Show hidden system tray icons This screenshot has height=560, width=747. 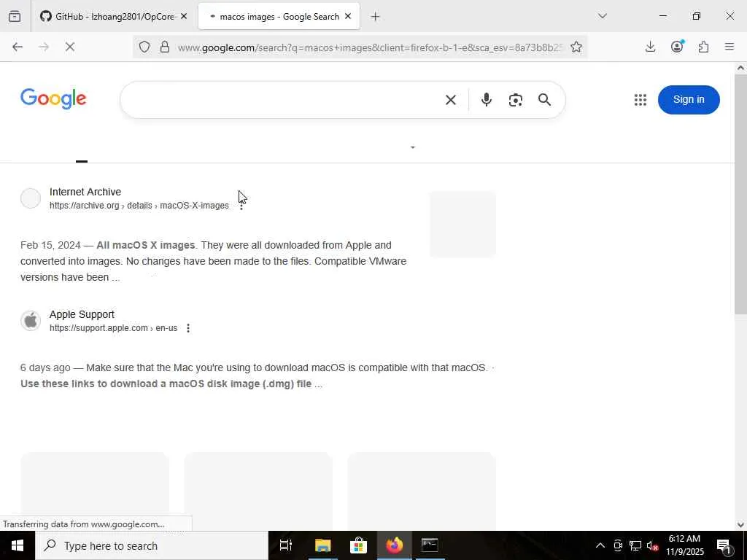coord(600,545)
